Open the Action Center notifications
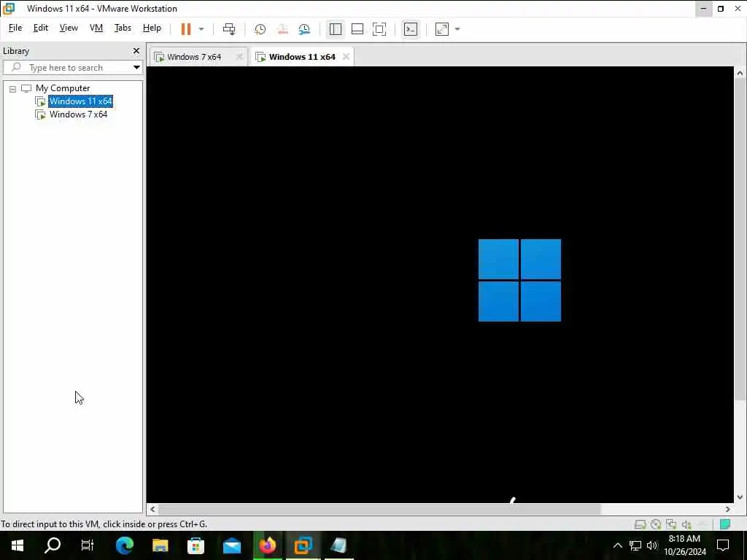 pyautogui.click(x=723, y=545)
